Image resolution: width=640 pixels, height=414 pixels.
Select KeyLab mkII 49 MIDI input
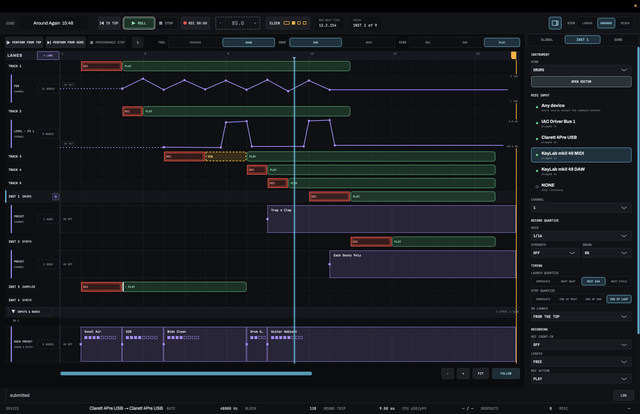(581, 155)
